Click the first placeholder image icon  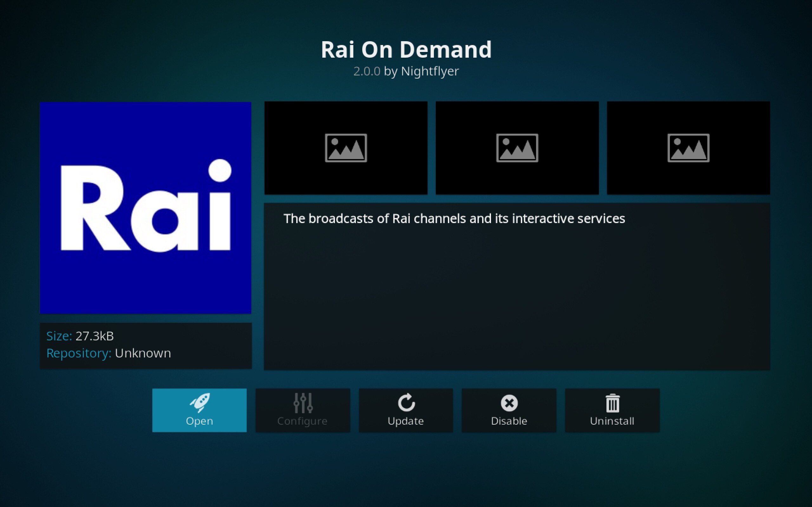click(x=346, y=148)
